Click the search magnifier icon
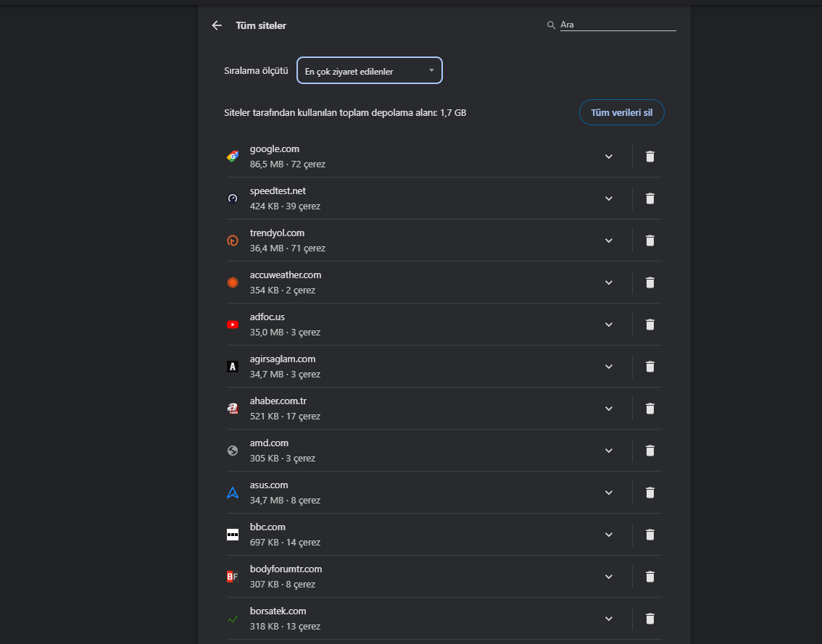 pyautogui.click(x=551, y=25)
